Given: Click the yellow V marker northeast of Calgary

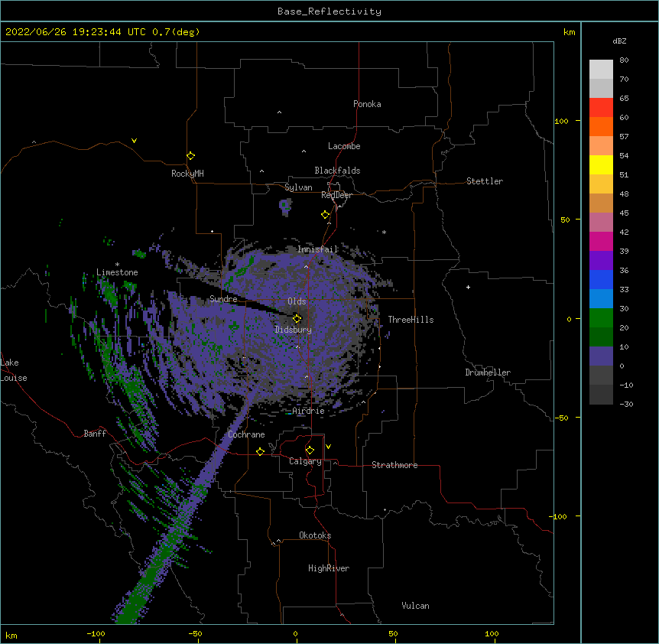Looking at the screenshot, I should tap(328, 447).
